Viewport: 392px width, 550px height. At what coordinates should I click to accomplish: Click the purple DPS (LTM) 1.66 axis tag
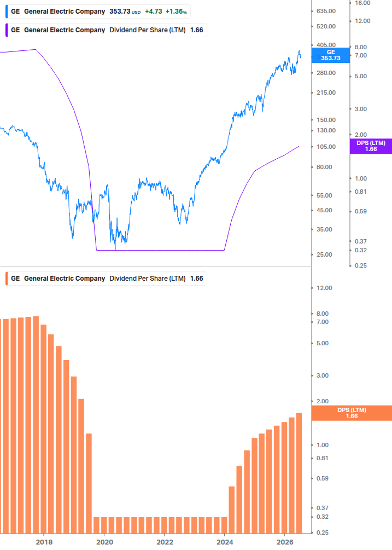click(371, 146)
